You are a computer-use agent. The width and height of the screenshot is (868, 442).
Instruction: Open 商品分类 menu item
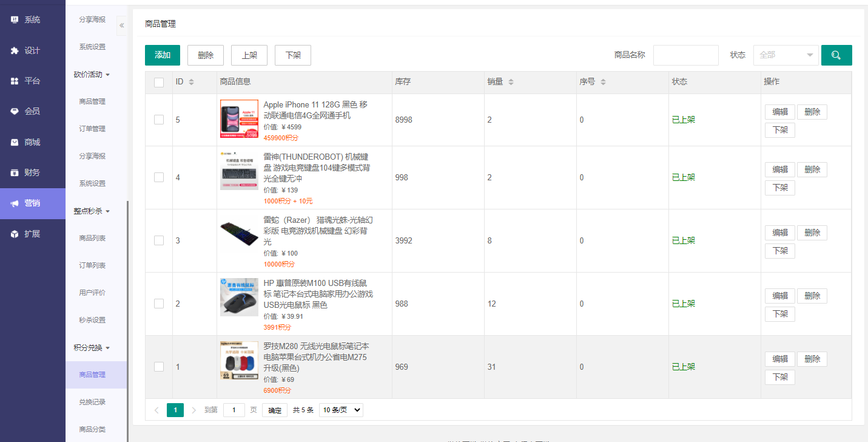pyautogui.click(x=92, y=429)
